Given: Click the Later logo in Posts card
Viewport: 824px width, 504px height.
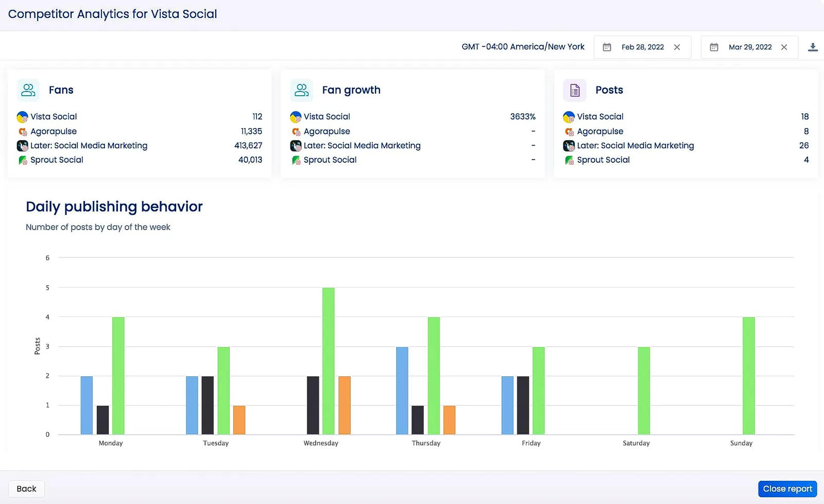Looking at the screenshot, I should click(x=569, y=146).
